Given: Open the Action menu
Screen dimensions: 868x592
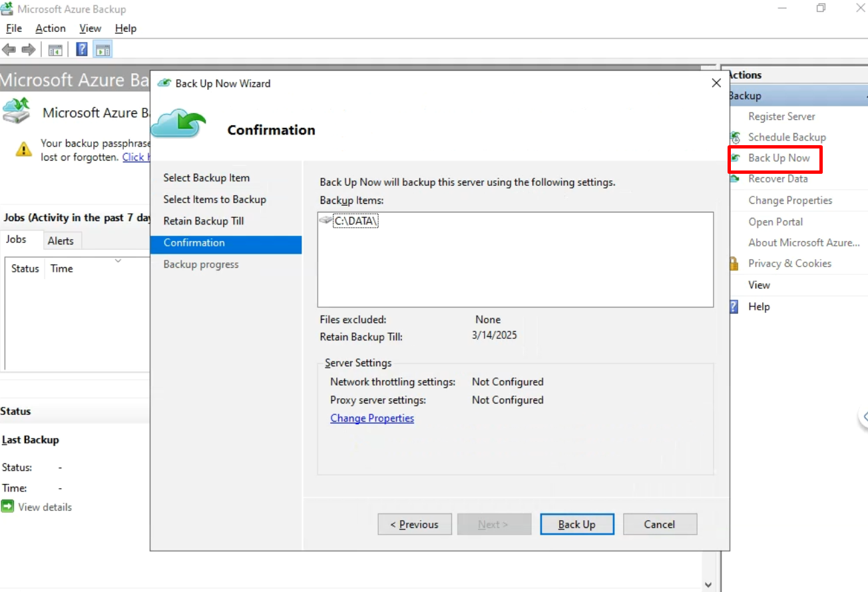Looking at the screenshot, I should [51, 28].
